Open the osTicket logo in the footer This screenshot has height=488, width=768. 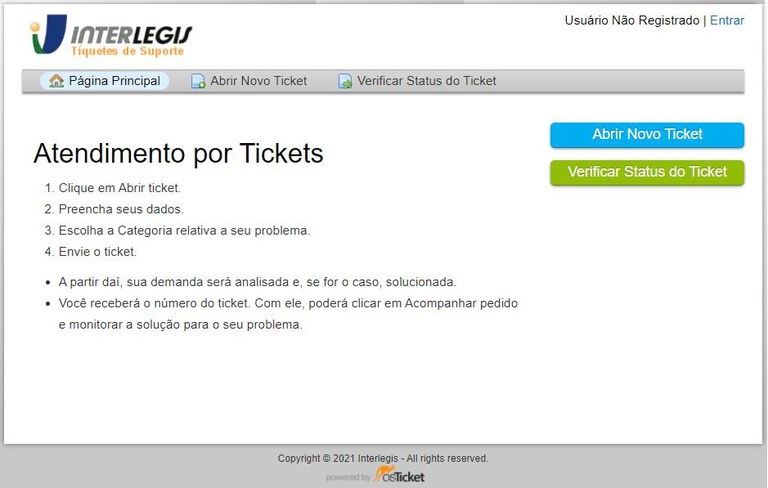pos(399,475)
